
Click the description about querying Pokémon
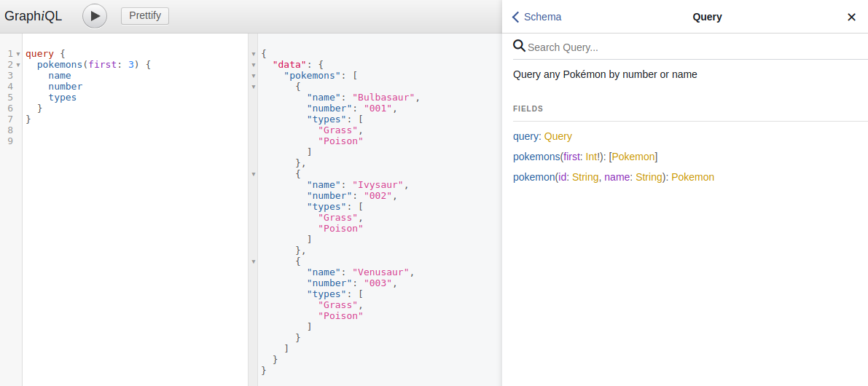605,75
